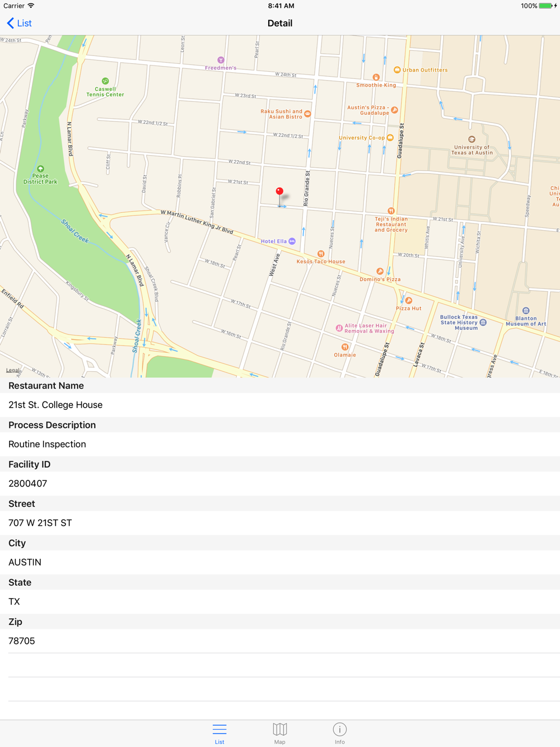Open the Info tab
The width and height of the screenshot is (560, 747).
pos(339,733)
